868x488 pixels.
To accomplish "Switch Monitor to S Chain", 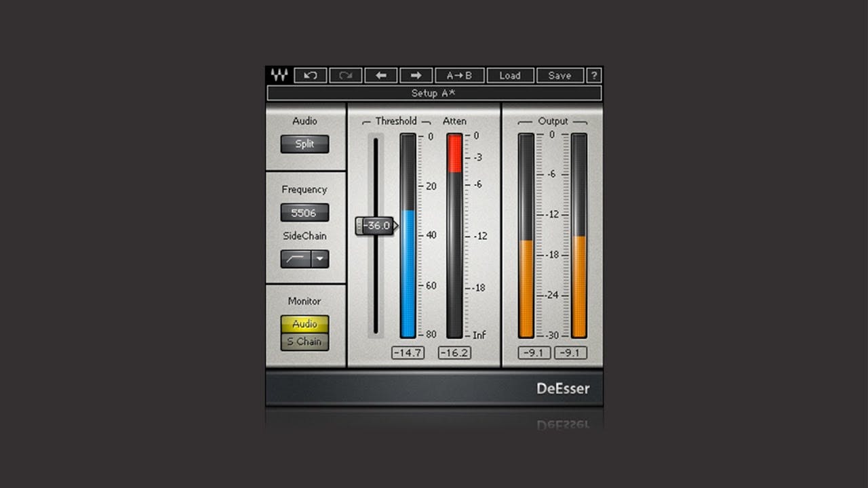I will [304, 342].
